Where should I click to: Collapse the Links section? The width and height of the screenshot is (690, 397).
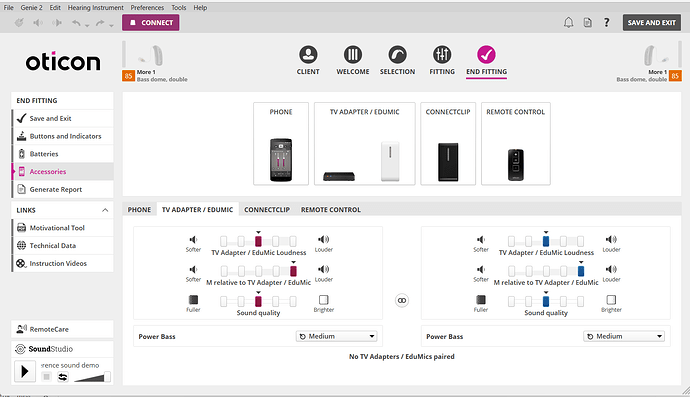105,210
